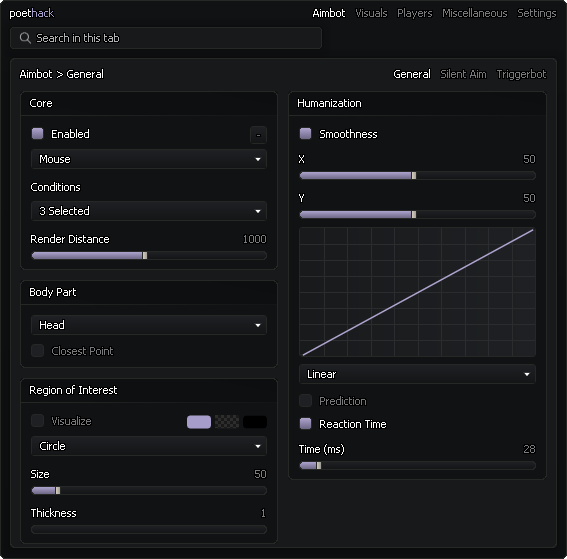Viewport: 567px width, 559px height.
Task: Click the smoothness curve graph
Action: pos(417,292)
